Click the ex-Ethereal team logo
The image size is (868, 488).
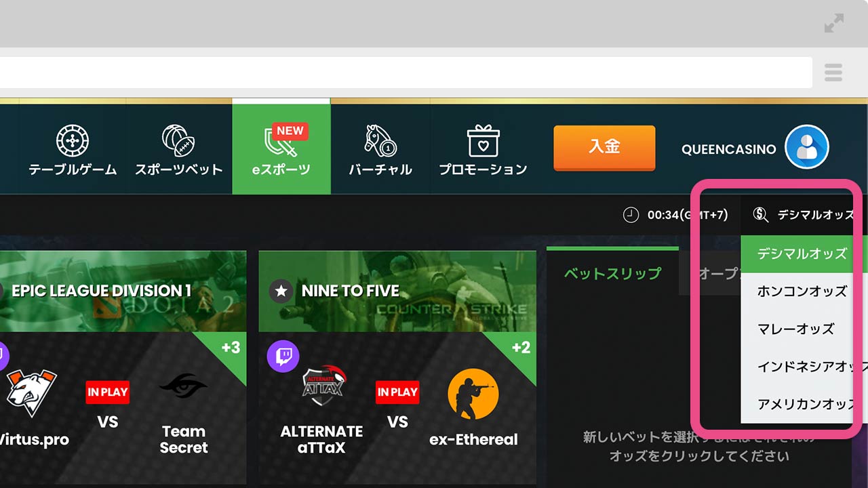473,394
